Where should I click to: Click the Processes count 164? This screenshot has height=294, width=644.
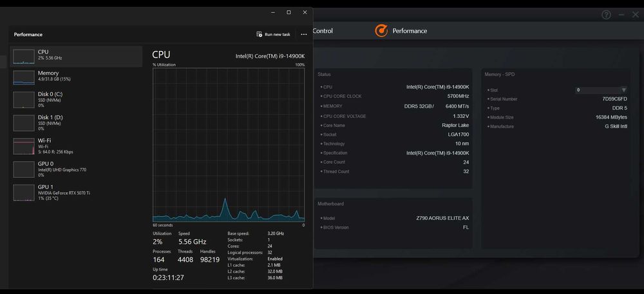coord(158,260)
